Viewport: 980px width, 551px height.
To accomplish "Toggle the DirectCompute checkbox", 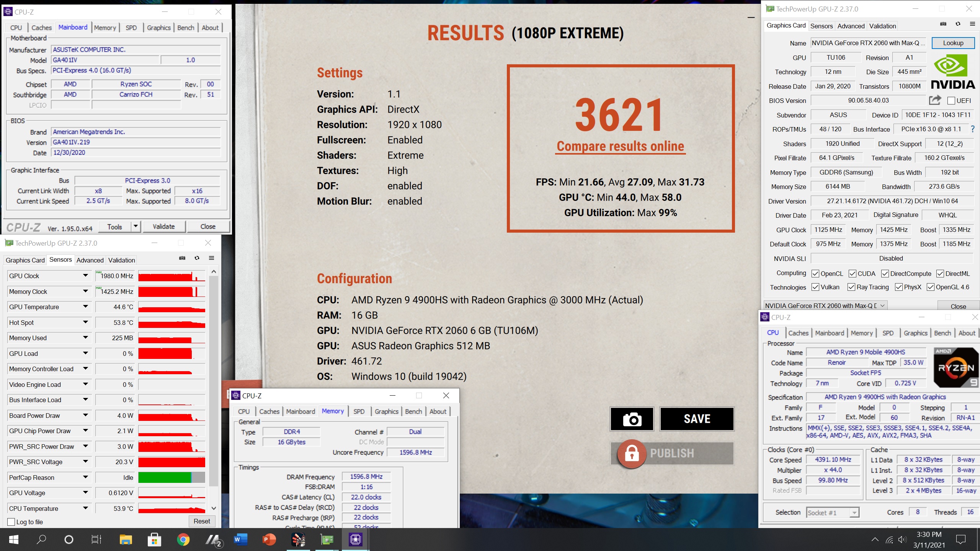I will [x=885, y=274].
